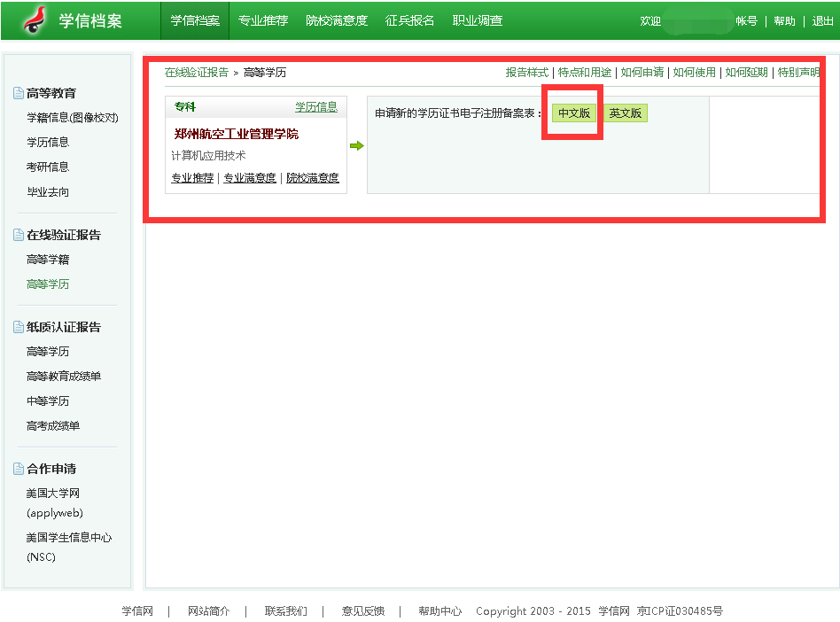
Task: Click the 退出 logout link
Action: click(822, 21)
